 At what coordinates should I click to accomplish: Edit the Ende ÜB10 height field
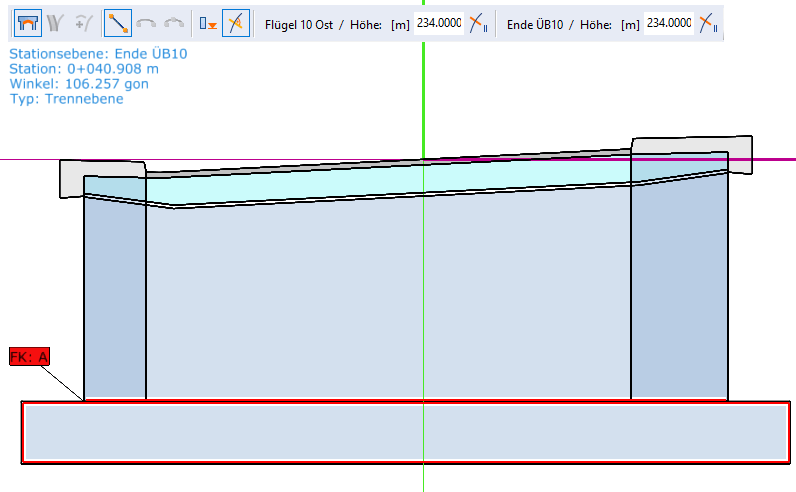click(x=669, y=23)
